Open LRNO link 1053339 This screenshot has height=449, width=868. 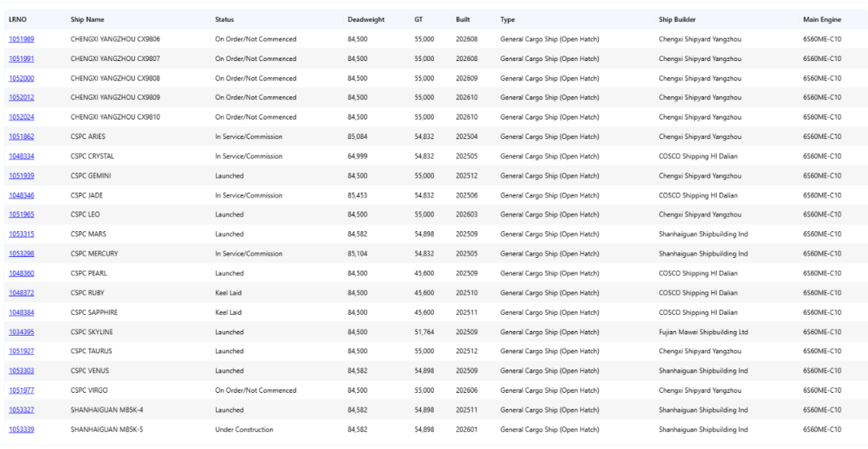(x=21, y=430)
